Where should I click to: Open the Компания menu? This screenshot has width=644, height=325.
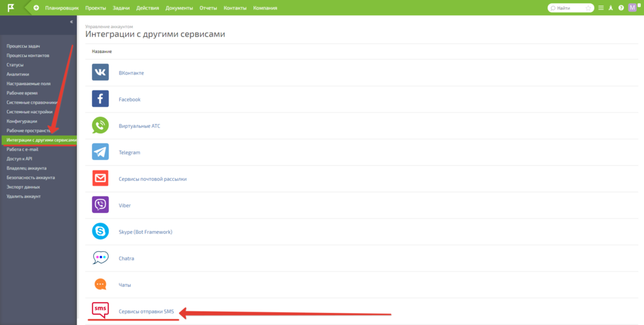point(266,8)
